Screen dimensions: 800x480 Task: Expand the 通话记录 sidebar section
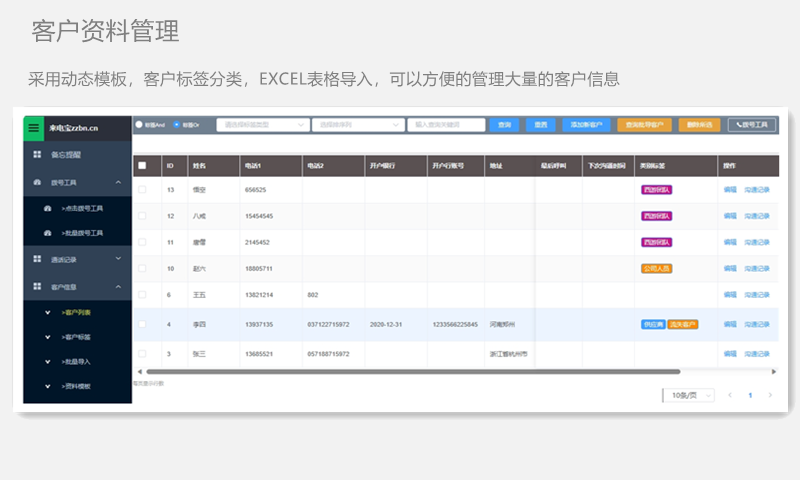point(118,259)
